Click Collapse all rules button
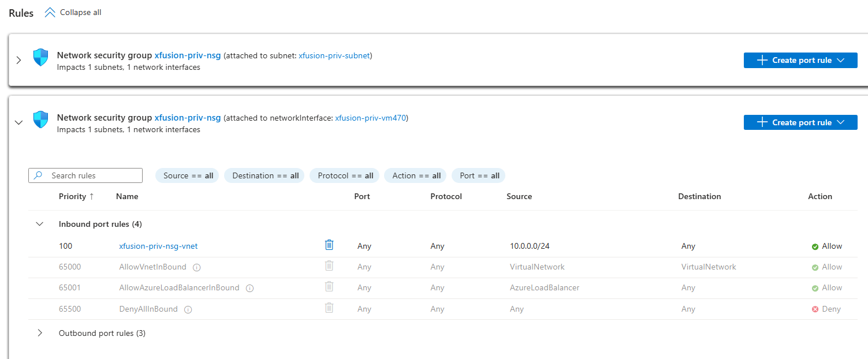 tap(73, 12)
